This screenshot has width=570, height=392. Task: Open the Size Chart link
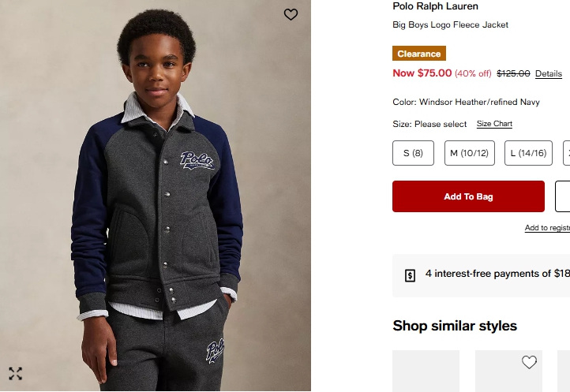(494, 124)
